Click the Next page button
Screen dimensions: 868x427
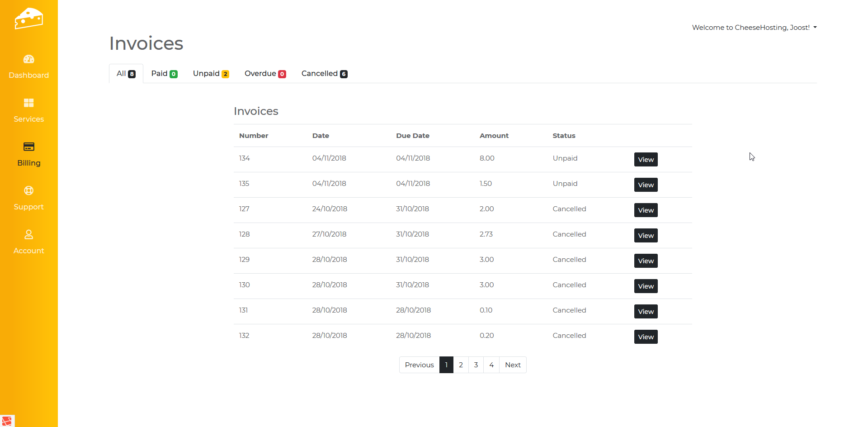point(513,365)
